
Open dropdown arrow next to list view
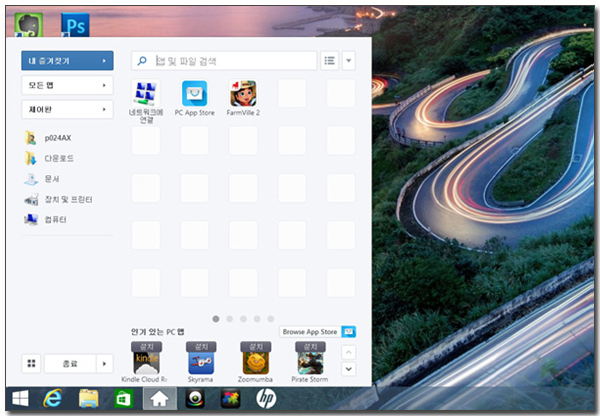pos(349,60)
